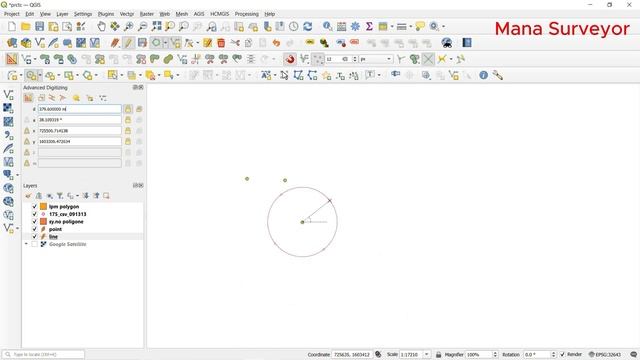Toggle visibility of sy.no poligone layer
The width and height of the screenshot is (640, 360).
35,222
